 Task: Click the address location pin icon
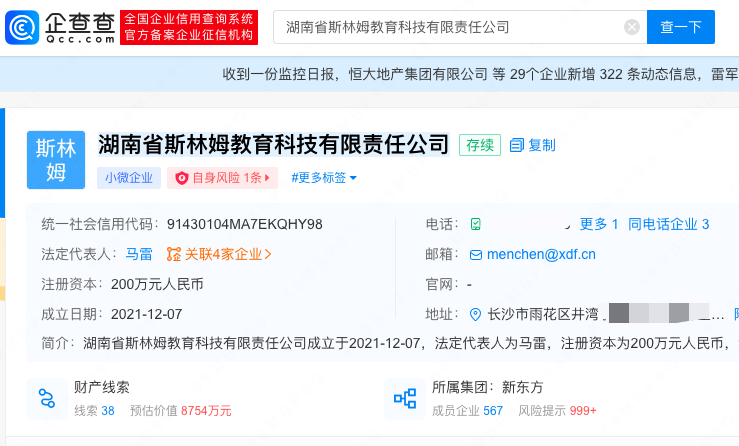476,314
